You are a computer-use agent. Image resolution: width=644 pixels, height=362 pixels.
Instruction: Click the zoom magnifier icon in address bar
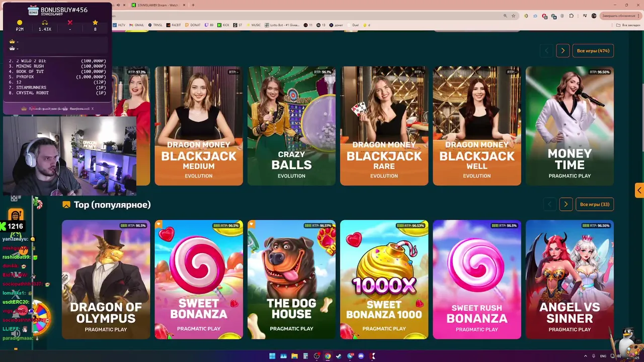pos(505,16)
